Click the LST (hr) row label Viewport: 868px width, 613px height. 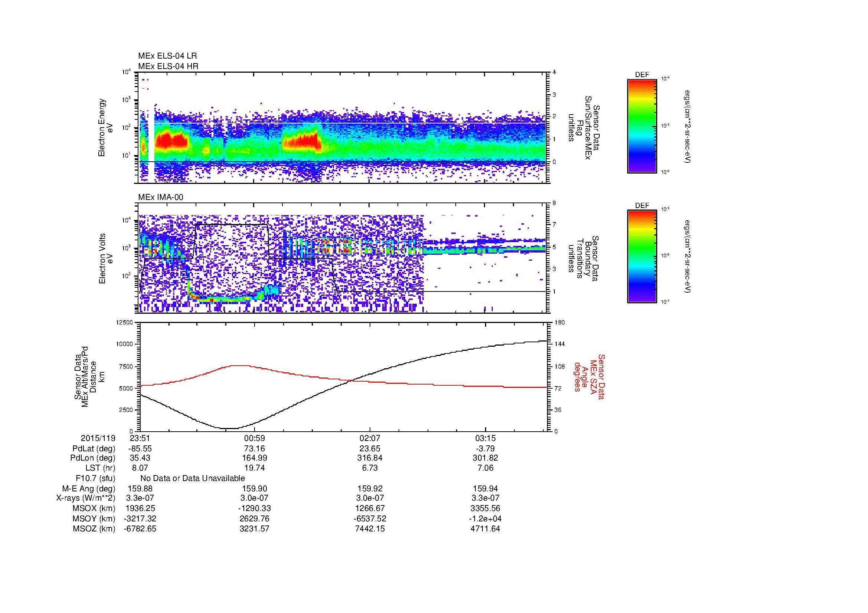[x=100, y=468]
